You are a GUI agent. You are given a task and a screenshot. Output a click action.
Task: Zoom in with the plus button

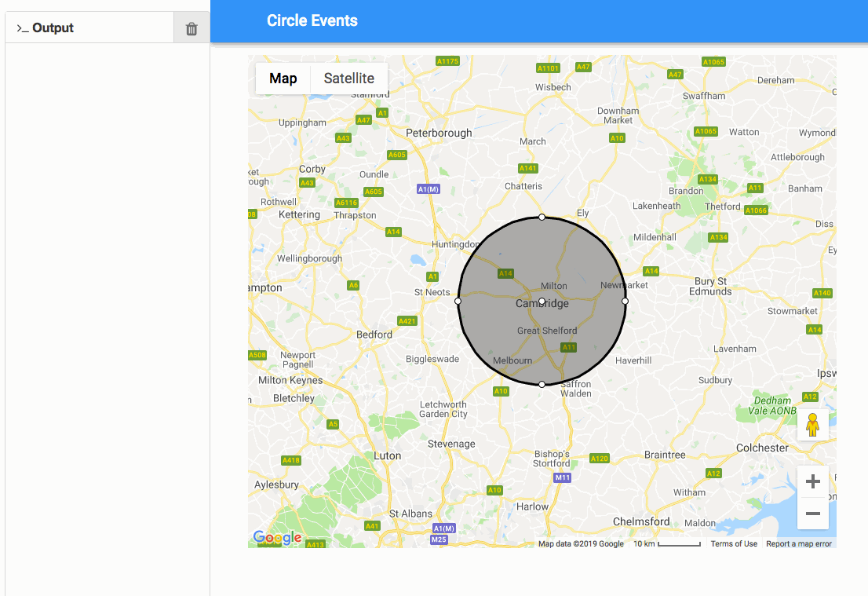[812, 481]
